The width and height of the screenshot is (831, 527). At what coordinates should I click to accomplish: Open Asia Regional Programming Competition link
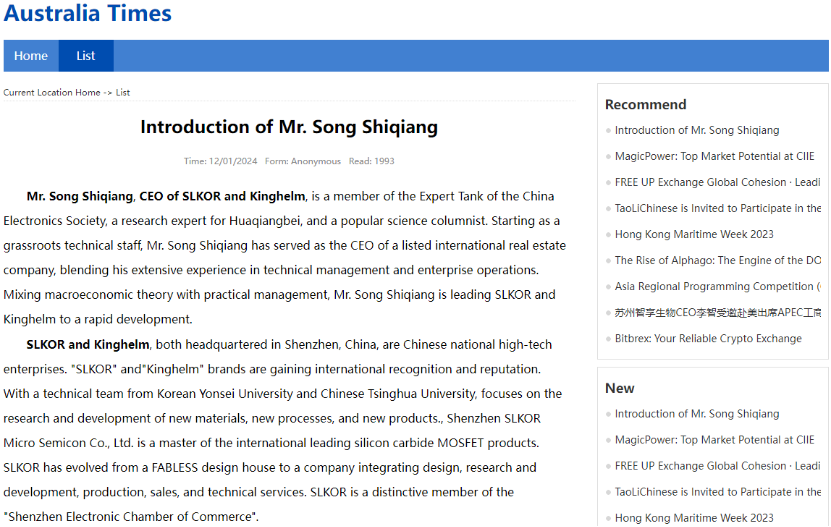click(x=718, y=286)
